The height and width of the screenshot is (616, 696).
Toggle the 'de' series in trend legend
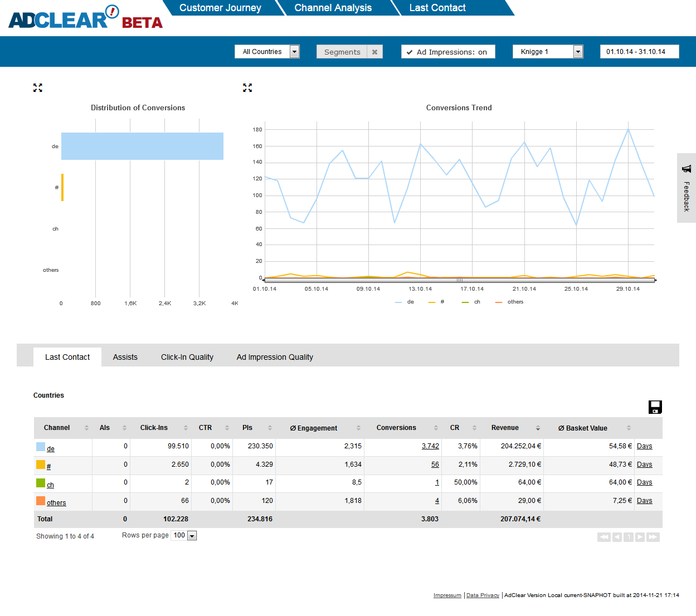[405, 302]
